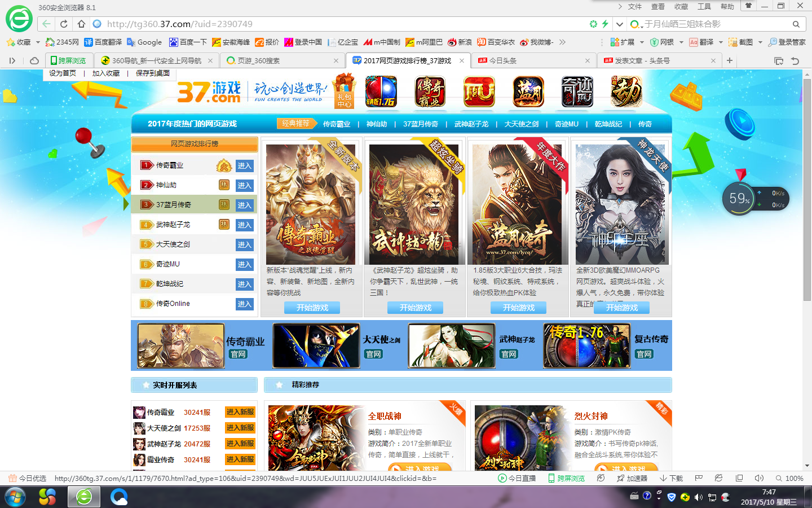Screen dimensions: 812x508
Task: Expand the 网银 dropdown arrow
Action: (681, 42)
